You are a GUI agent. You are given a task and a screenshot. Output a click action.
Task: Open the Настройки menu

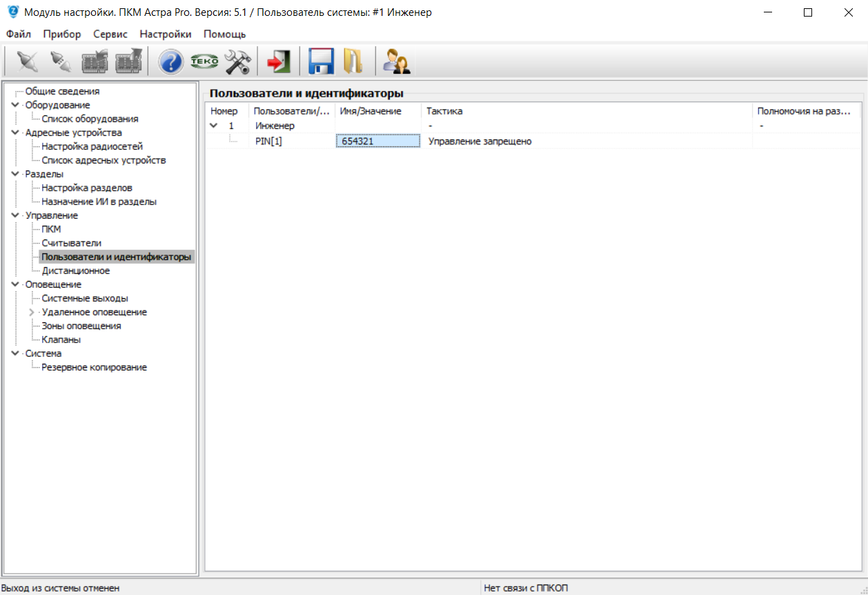pyautogui.click(x=166, y=34)
